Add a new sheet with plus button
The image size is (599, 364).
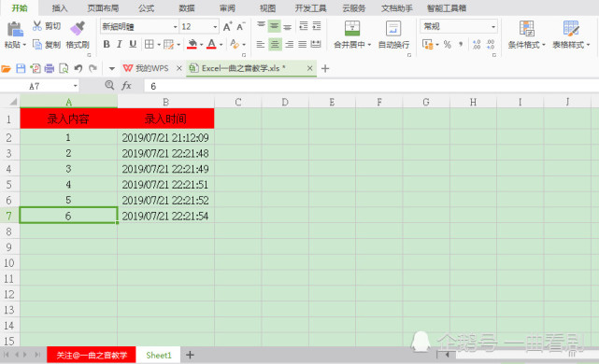(190, 356)
